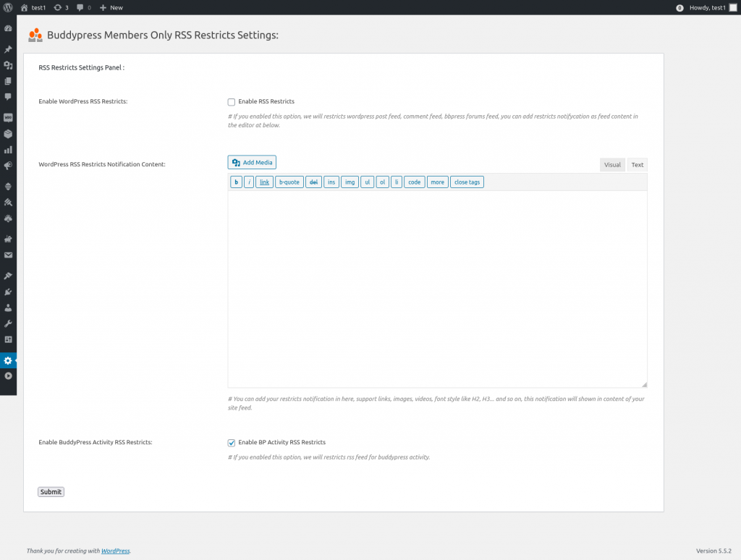Select the Visual editor tab
The width and height of the screenshot is (741, 560).
click(x=612, y=164)
